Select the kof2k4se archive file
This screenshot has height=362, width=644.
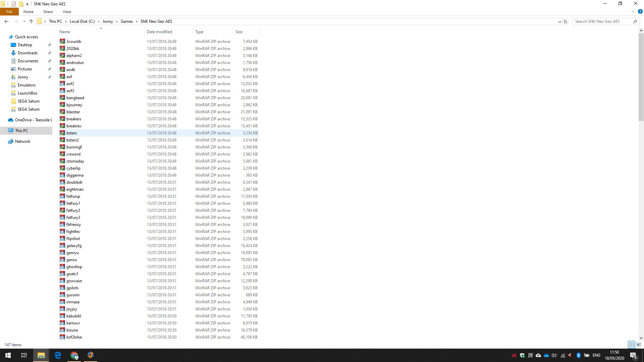[159, 337]
